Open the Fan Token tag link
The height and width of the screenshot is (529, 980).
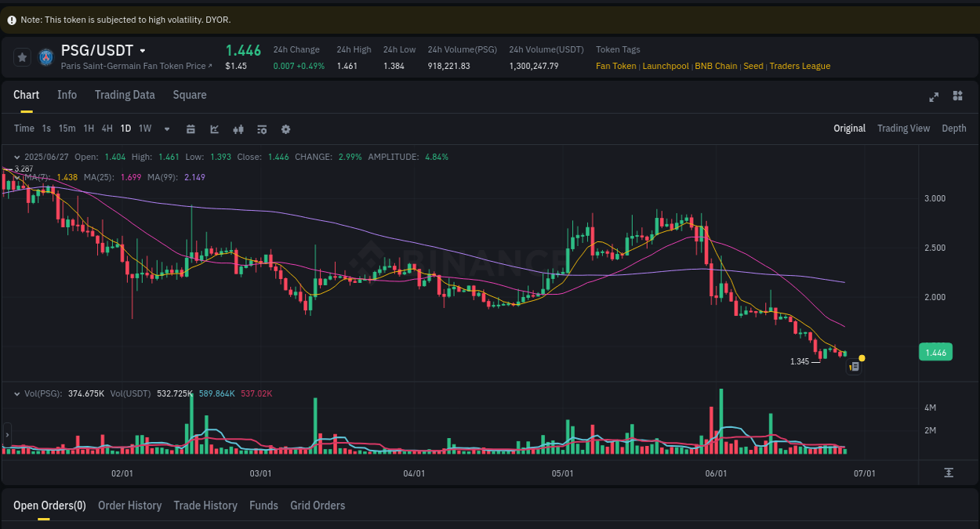click(616, 66)
